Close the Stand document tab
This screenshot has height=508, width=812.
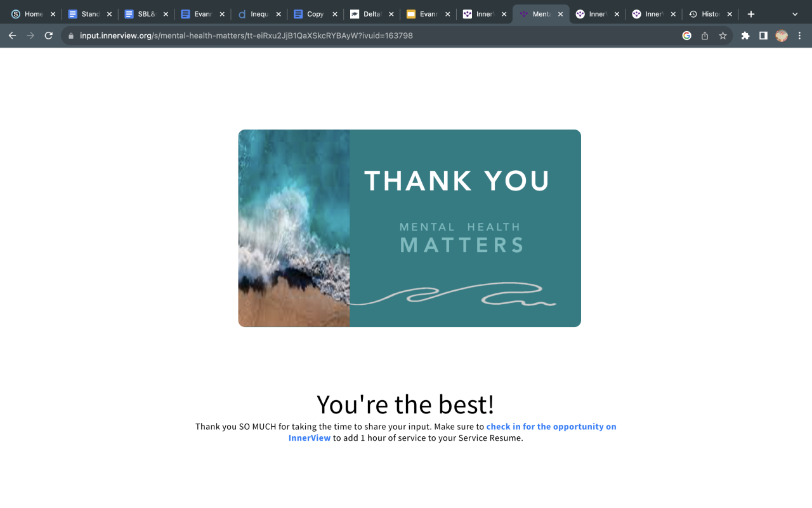click(109, 14)
